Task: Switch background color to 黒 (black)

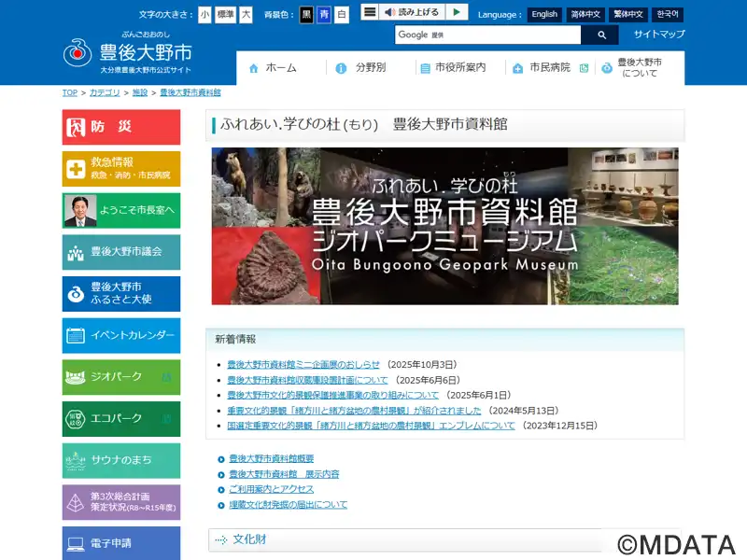Action: click(x=306, y=15)
